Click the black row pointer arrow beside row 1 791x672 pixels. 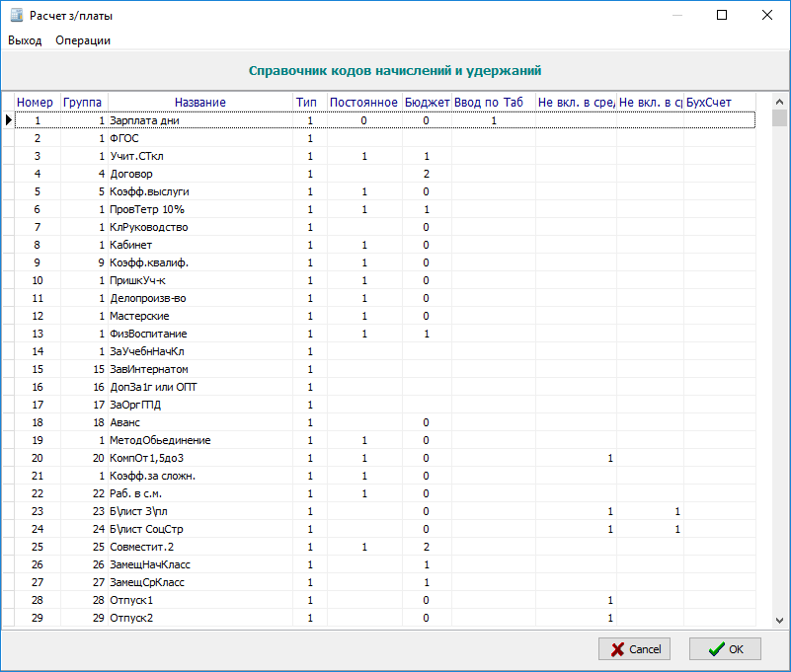(x=9, y=120)
